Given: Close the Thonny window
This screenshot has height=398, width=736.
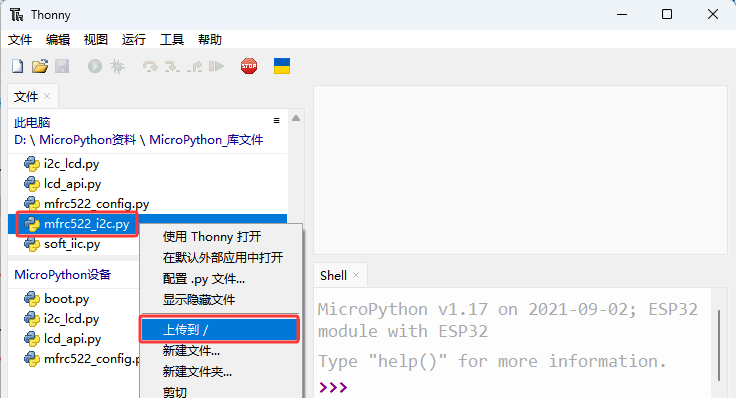Looking at the screenshot, I should 713,15.
